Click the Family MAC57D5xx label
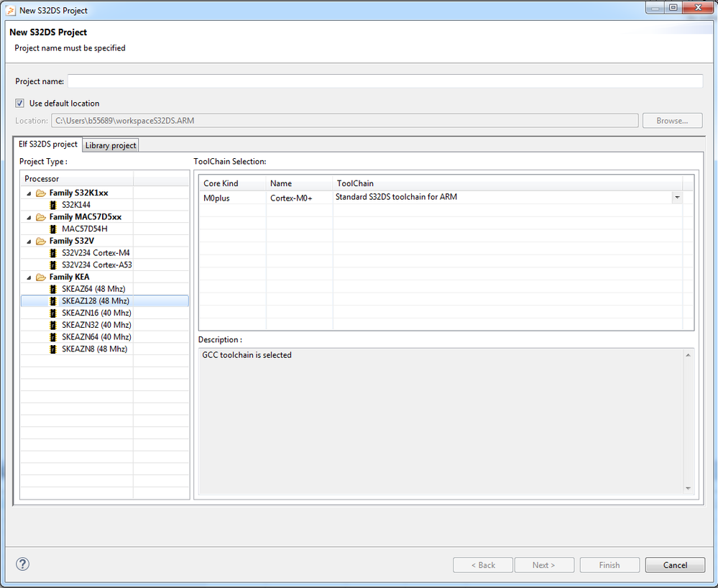This screenshot has height=588, width=718. (86, 216)
